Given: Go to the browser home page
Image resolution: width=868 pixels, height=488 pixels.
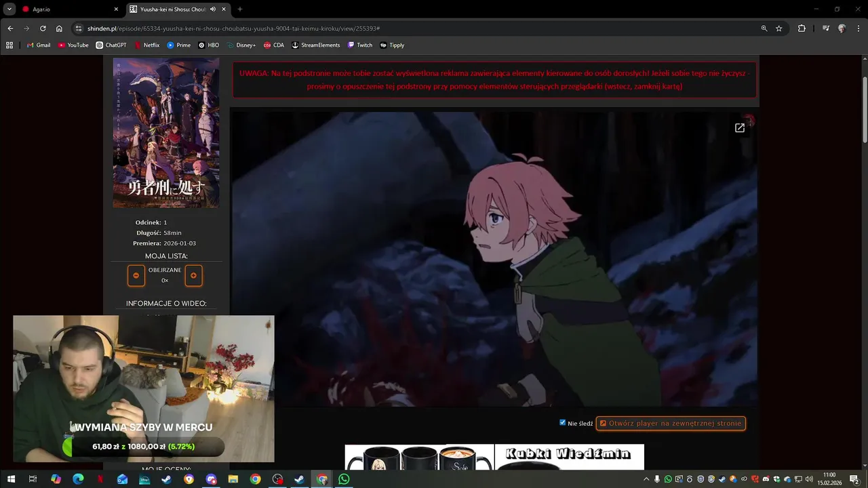Looking at the screenshot, I should pos(59,28).
